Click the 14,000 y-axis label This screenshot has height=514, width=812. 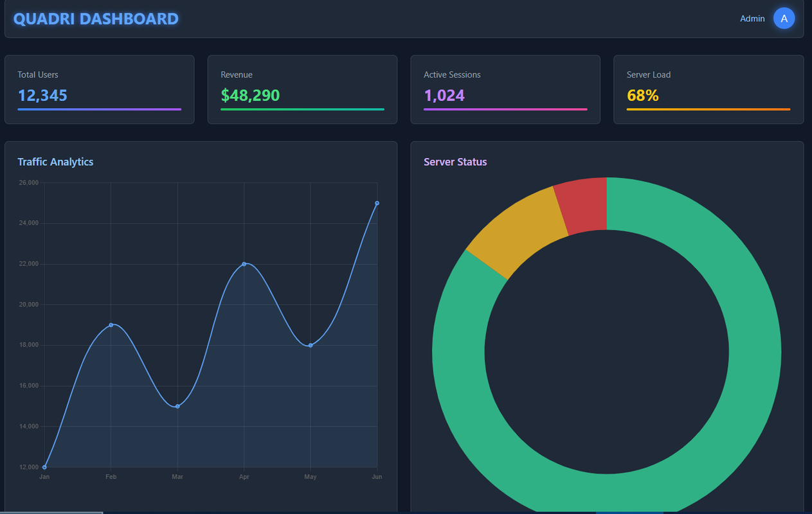29,427
